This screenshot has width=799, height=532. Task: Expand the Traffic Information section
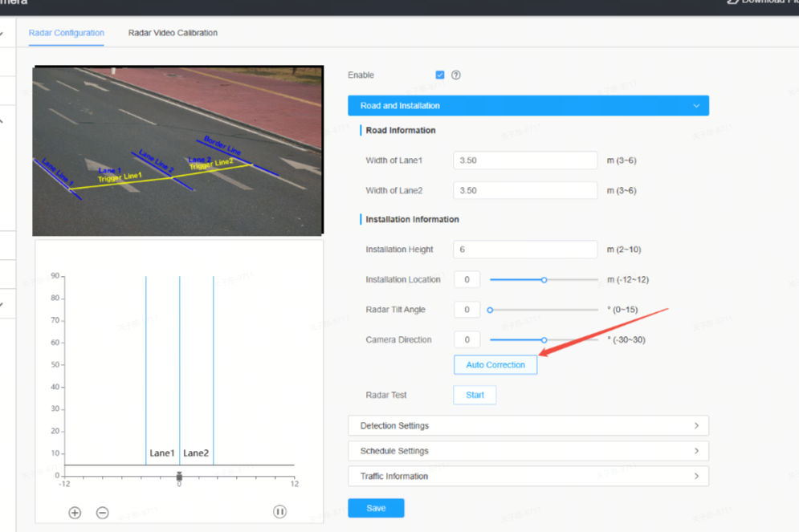(x=528, y=476)
